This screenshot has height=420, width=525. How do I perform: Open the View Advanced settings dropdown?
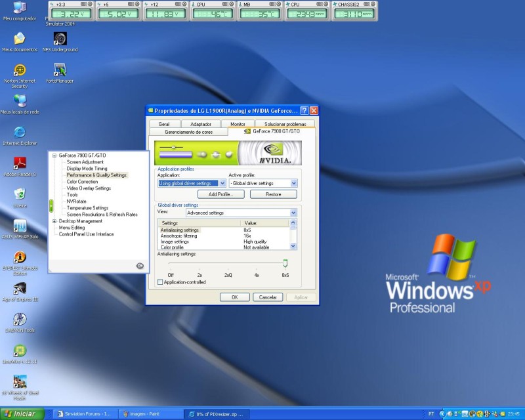click(293, 213)
